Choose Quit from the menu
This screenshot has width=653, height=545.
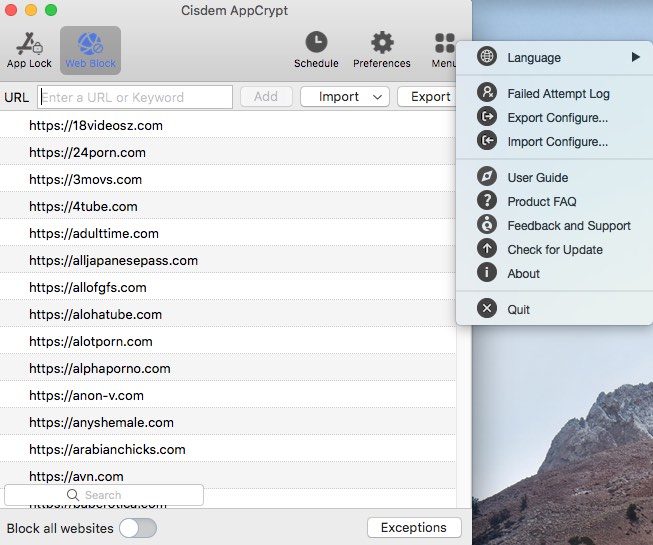(518, 310)
